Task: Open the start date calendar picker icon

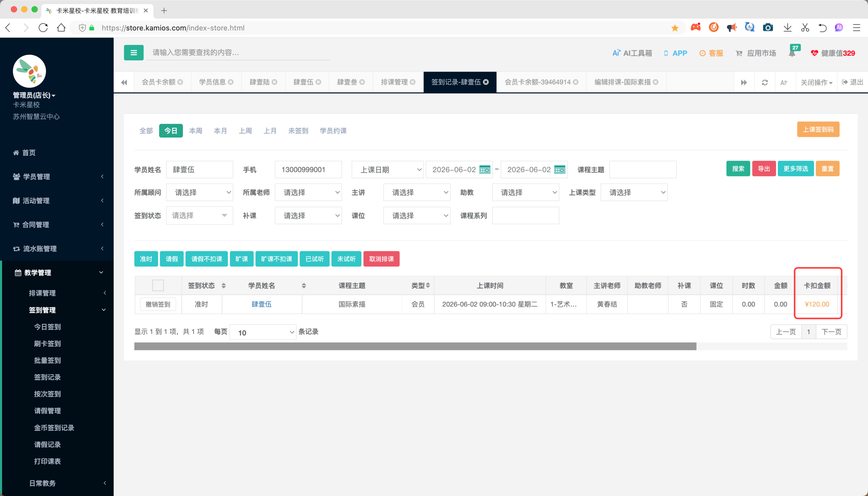Action: tap(485, 170)
